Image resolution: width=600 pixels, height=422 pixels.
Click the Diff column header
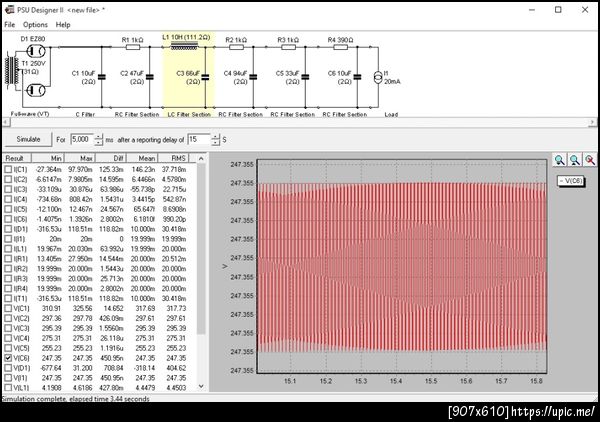click(111, 158)
